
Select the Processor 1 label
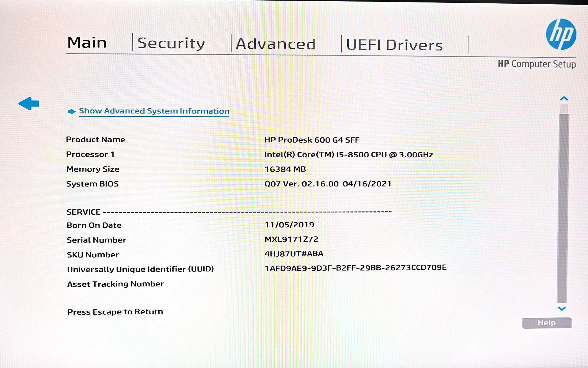pos(90,154)
